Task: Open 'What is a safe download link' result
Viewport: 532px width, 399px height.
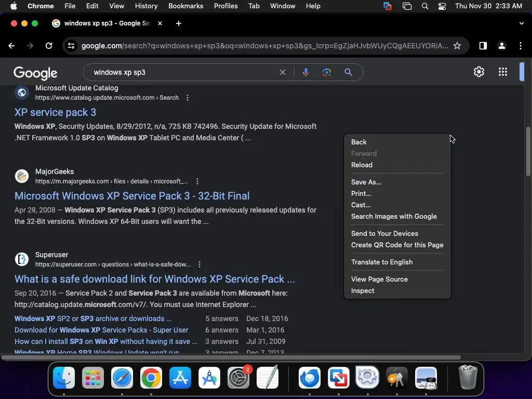Action: pyautogui.click(x=155, y=279)
